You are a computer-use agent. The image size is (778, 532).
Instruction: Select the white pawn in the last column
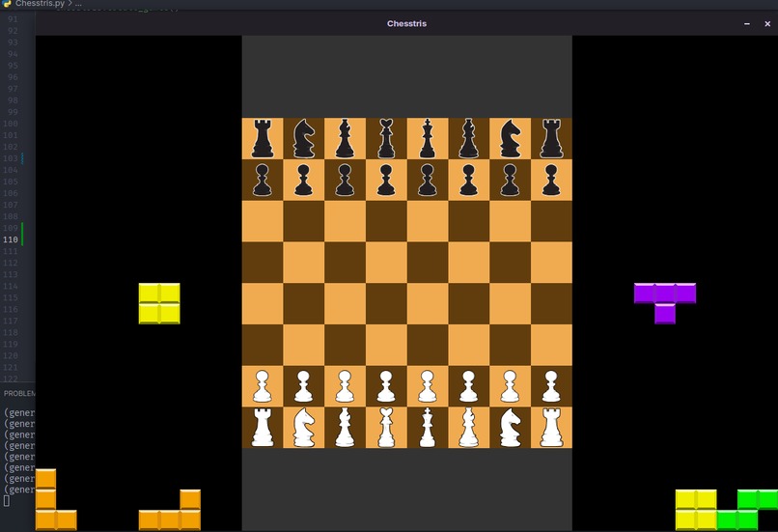[551, 386]
